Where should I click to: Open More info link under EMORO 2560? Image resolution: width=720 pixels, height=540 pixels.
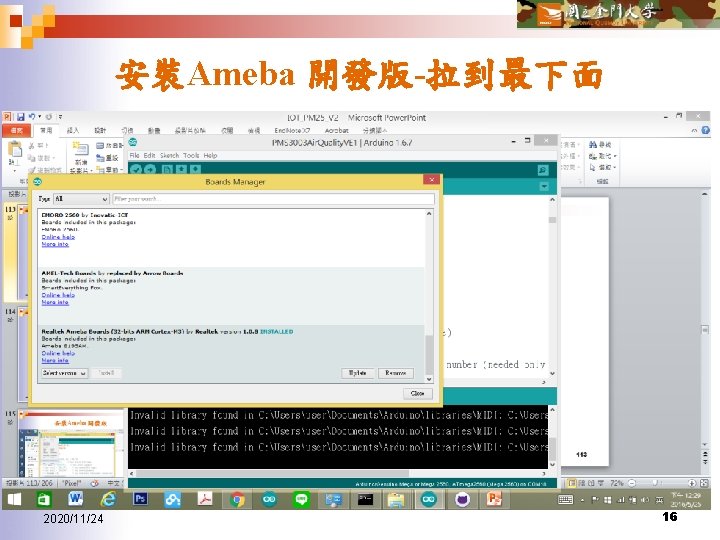coord(55,244)
